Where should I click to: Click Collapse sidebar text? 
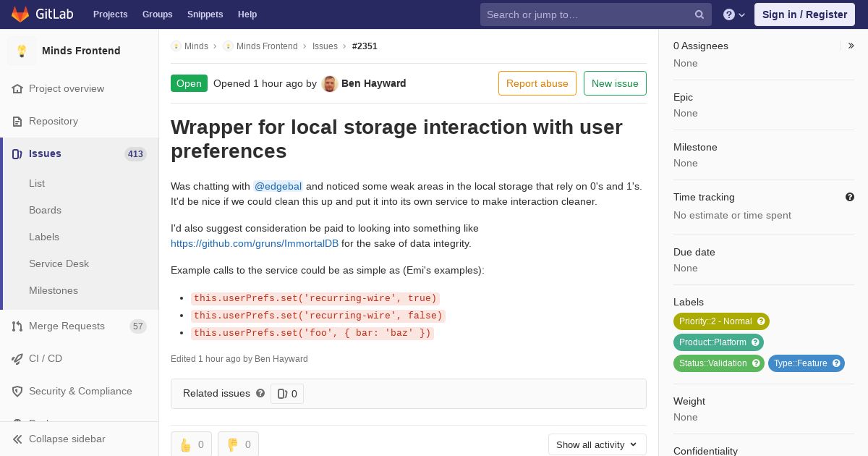pyautogui.click(x=67, y=439)
